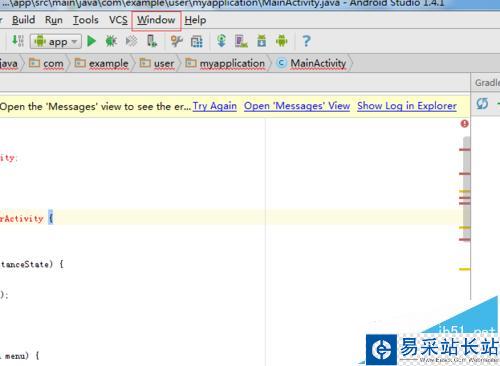Open the Help menu
This screenshot has height=366, width=500.
[195, 20]
